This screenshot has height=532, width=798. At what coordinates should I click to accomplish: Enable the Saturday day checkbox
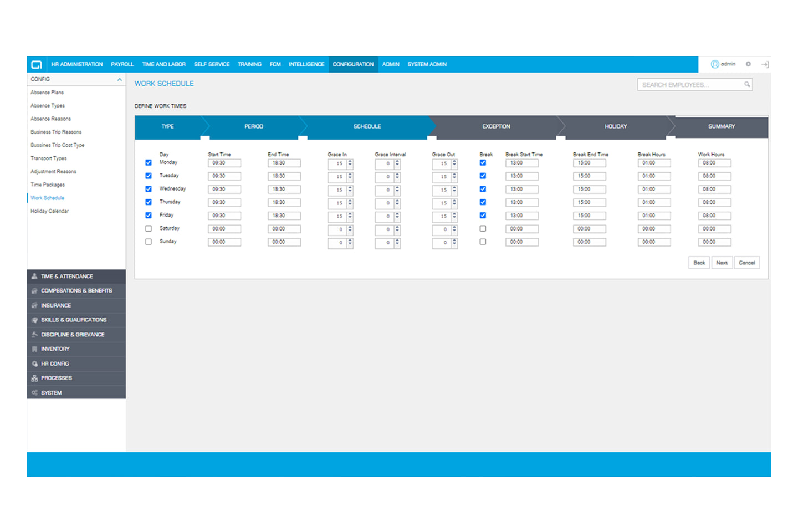[149, 228]
